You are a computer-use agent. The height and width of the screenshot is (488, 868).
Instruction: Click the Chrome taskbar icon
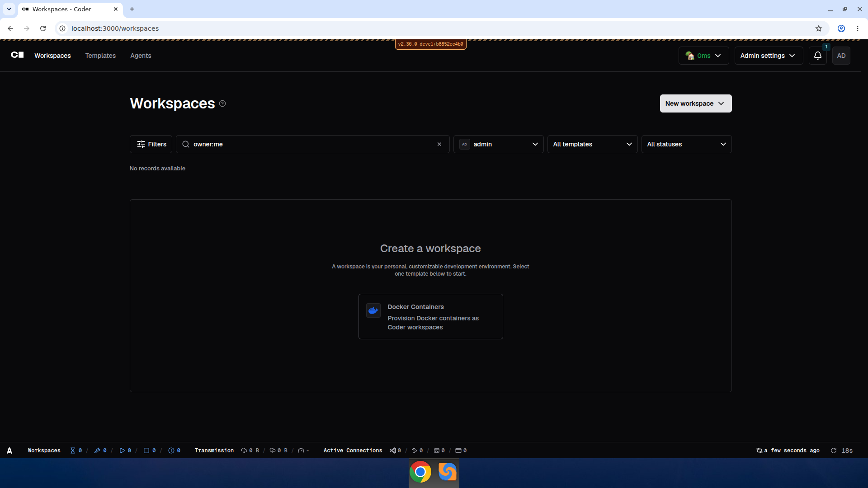pos(420,472)
